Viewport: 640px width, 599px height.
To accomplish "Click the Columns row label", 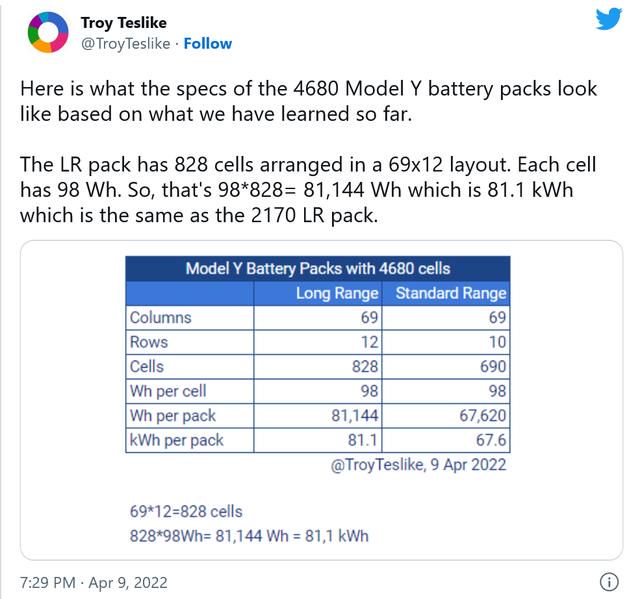I will pyautogui.click(x=160, y=317).
